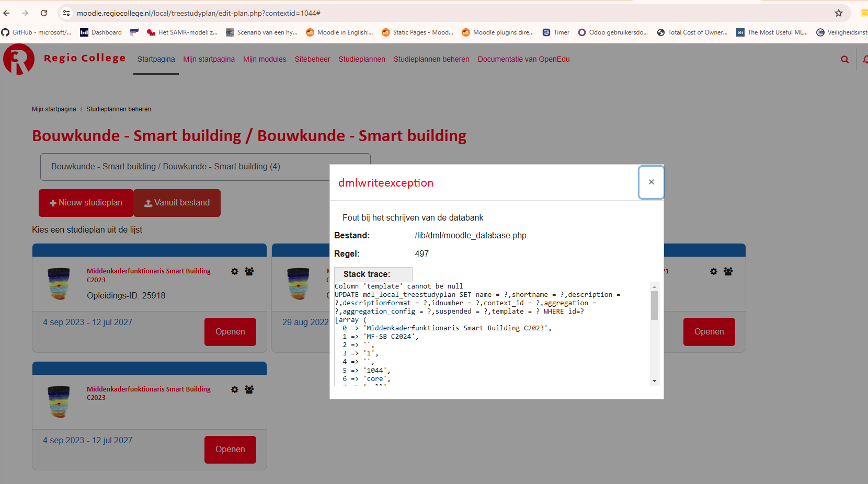Go to Sitebeheer in the navigation

pos(312,60)
